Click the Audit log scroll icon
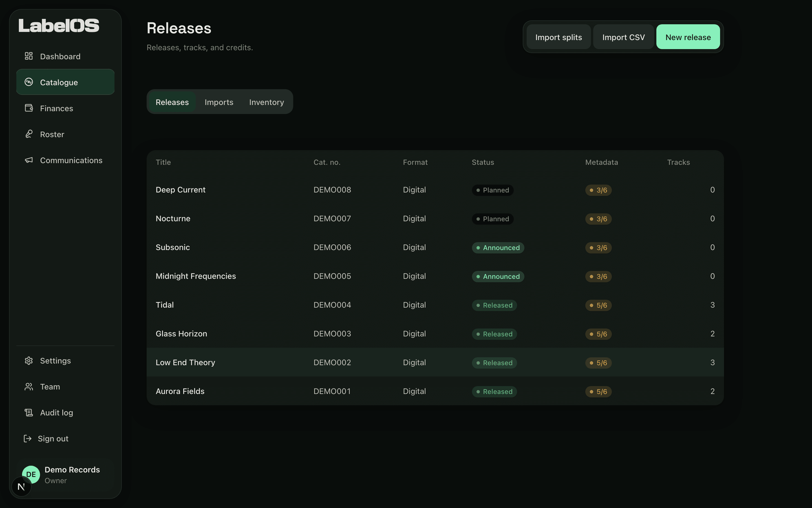The height and width of the screenshot is (508, 812). click(x=29, y=412)
